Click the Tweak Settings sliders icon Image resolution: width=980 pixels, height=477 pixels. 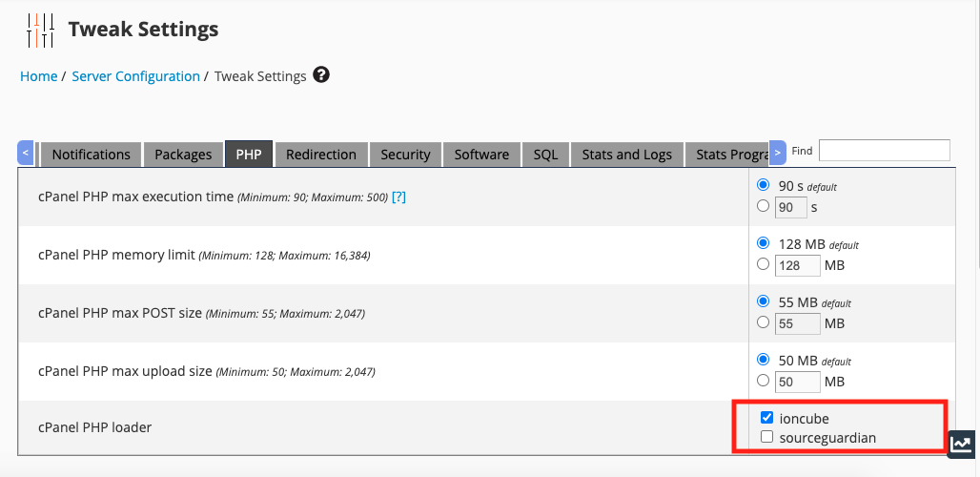click(41, 31)
